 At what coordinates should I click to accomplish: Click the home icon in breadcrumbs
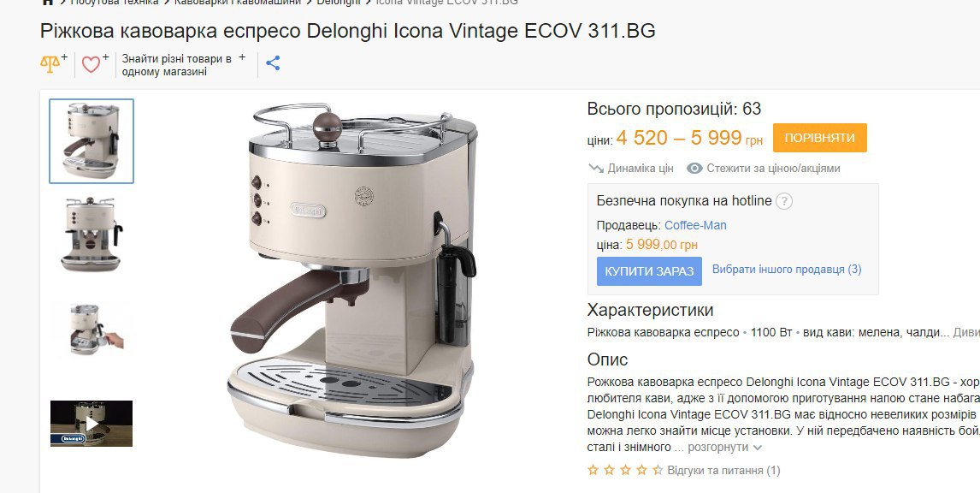click(x=48, y=2)
